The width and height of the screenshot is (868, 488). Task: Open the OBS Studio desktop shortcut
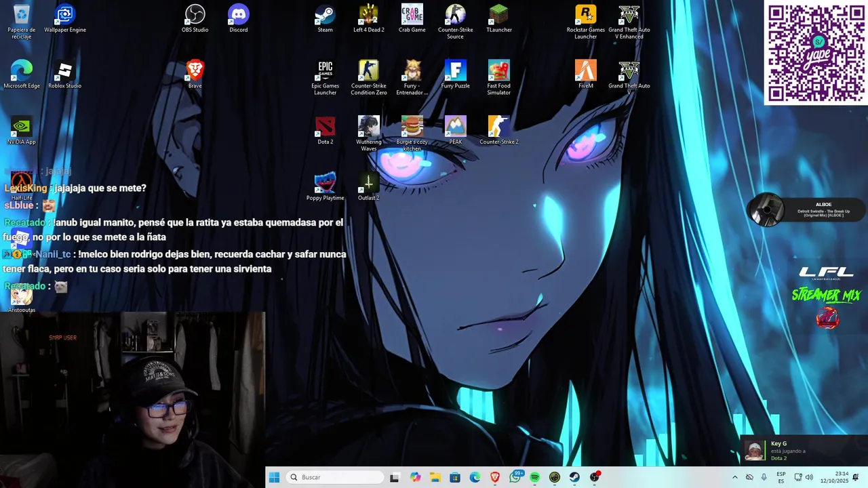click(195, 18)
